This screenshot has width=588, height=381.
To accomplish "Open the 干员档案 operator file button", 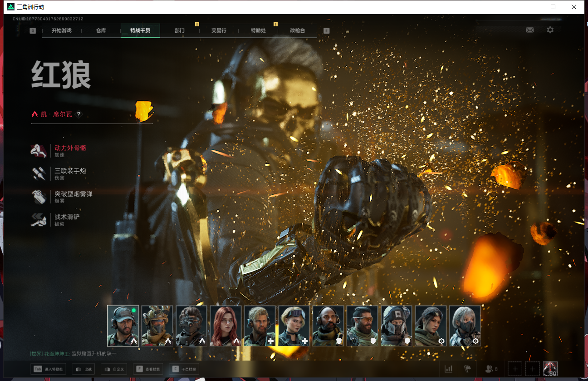I will point(184,369).
